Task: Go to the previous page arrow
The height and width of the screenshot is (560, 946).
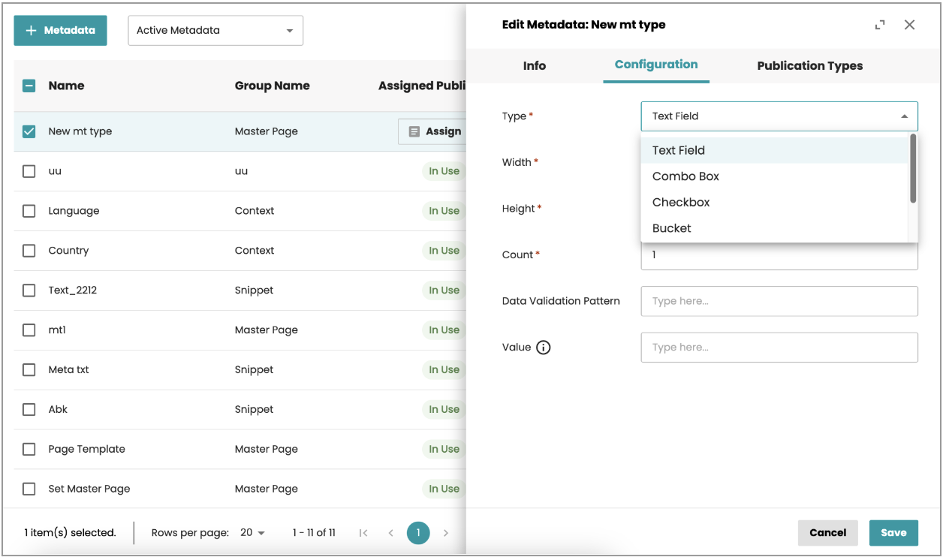Action: point(390,533)
